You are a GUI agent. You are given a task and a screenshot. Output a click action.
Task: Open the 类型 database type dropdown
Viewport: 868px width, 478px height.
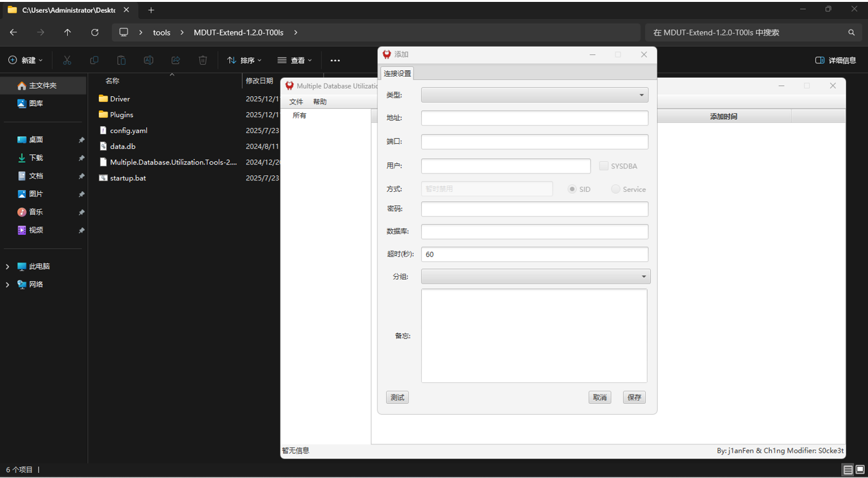pyautogui.click(x=534, y=95)
